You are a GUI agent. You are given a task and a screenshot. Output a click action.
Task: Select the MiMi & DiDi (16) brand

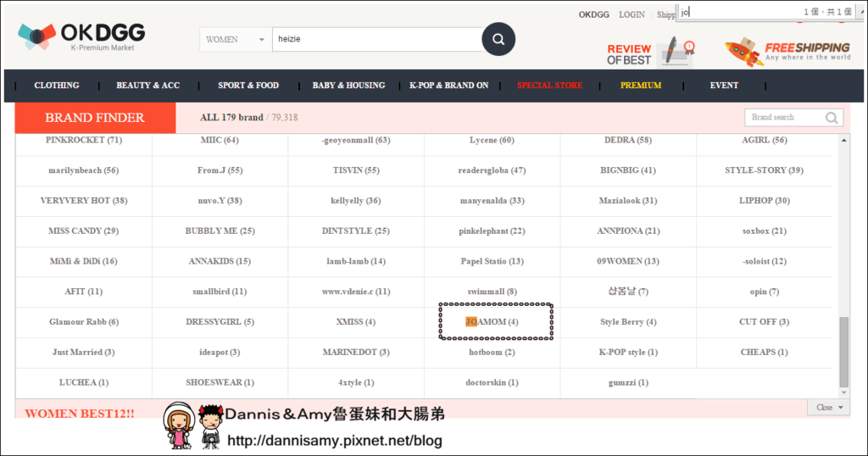(84, 261)
